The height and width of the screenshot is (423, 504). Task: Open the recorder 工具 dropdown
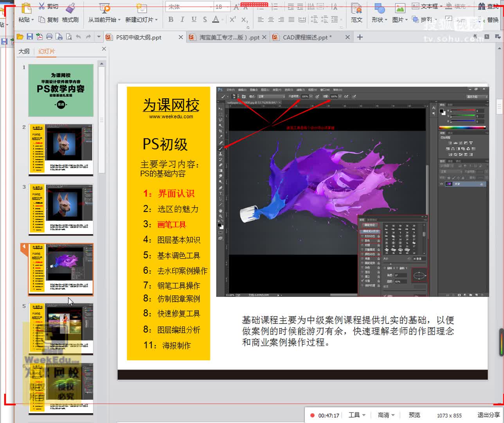click(x=356, y=415)
